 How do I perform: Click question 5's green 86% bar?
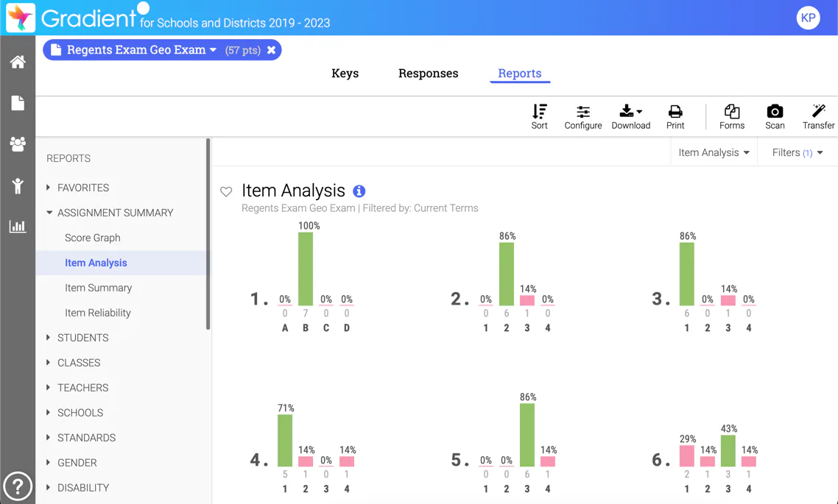[x=527, y=435]
